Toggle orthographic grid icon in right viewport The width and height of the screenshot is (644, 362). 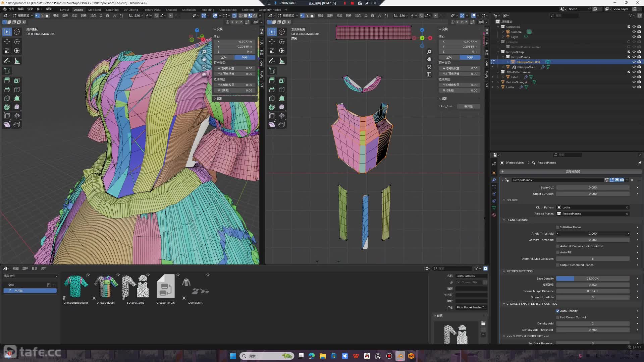coord(429,74)
